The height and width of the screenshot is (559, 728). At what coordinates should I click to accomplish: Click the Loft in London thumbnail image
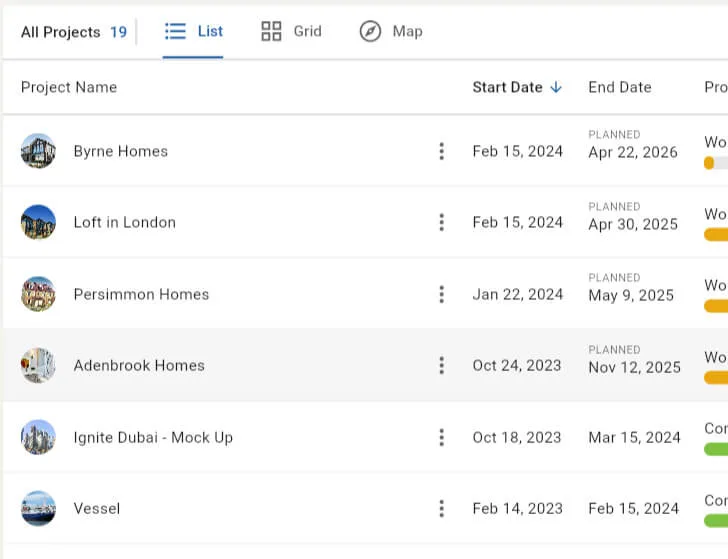38,222
